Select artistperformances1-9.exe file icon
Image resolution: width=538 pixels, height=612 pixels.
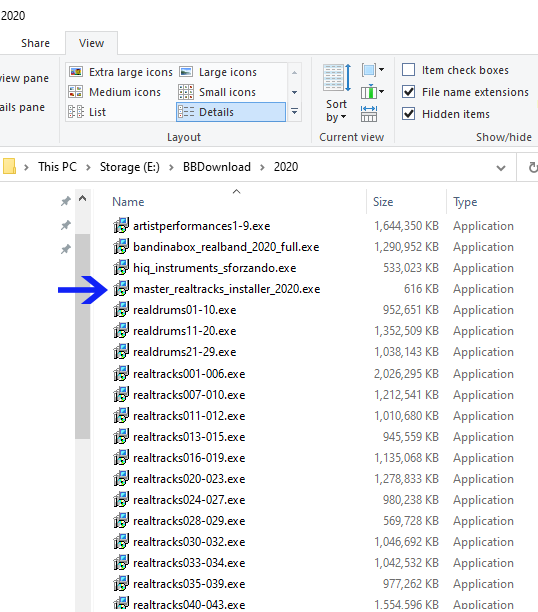click(x=121, y=225)
